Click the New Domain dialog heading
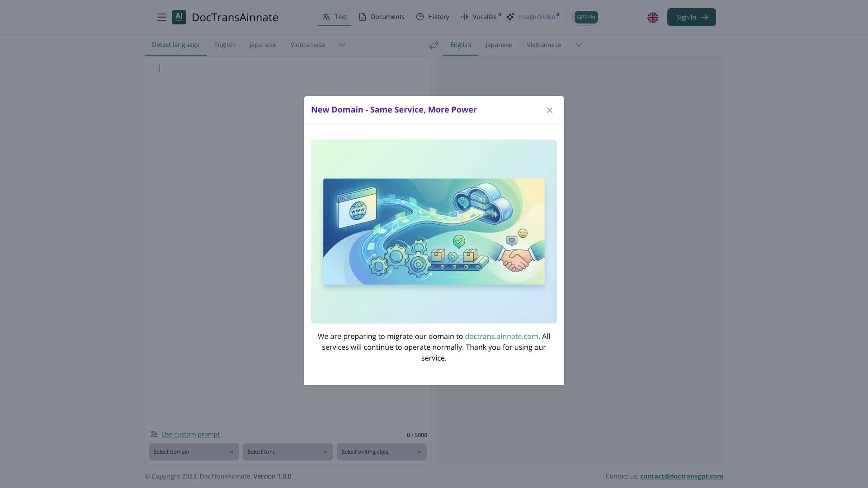The width and height of the screenshot is (868, 488). click(x=394, y=110)
